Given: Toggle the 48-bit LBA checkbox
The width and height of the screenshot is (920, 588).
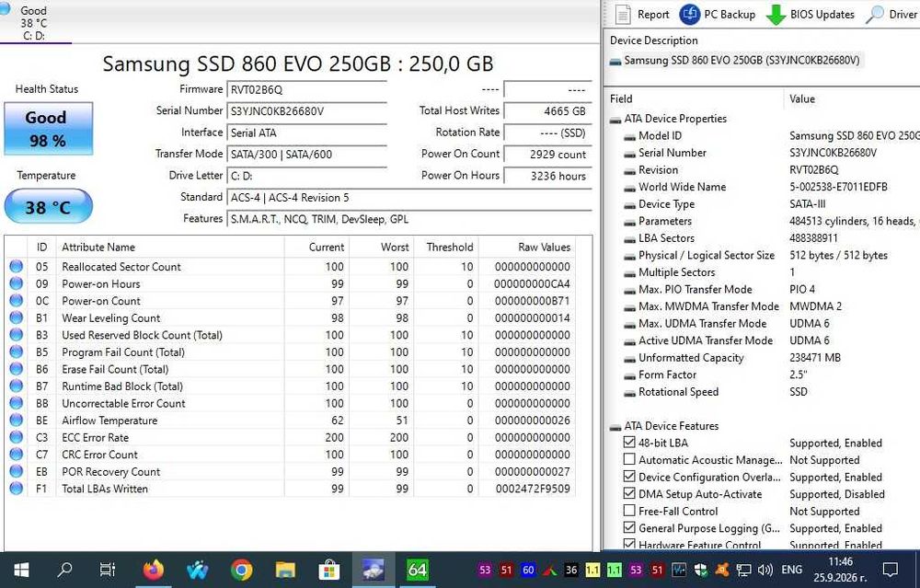Looking at the screenshot, I should click(629, 443).
